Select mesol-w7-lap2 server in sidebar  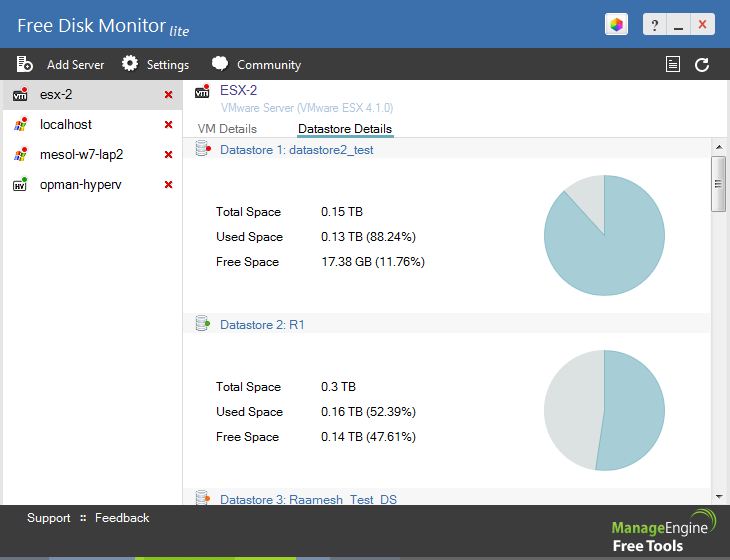tap(92, 155)
